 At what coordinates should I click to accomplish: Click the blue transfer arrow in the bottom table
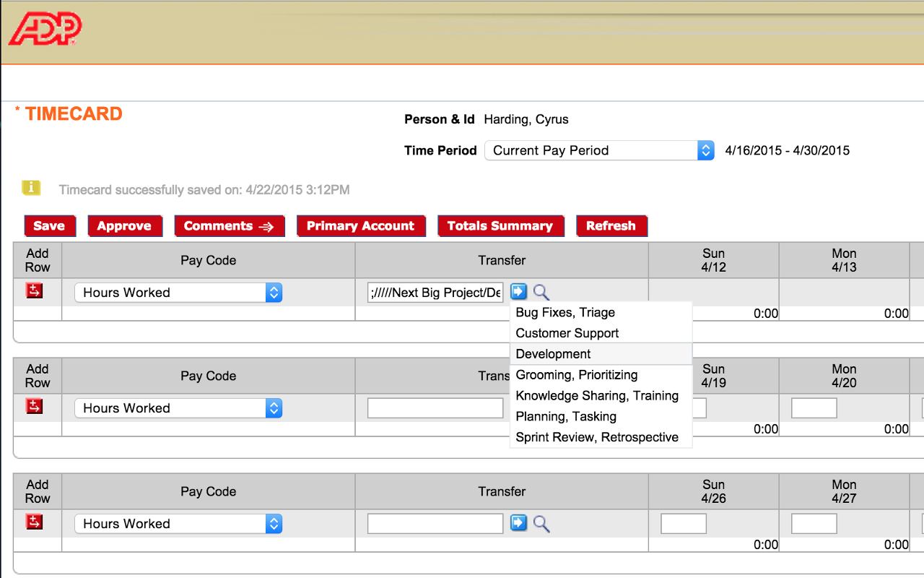tap(518, 522)
